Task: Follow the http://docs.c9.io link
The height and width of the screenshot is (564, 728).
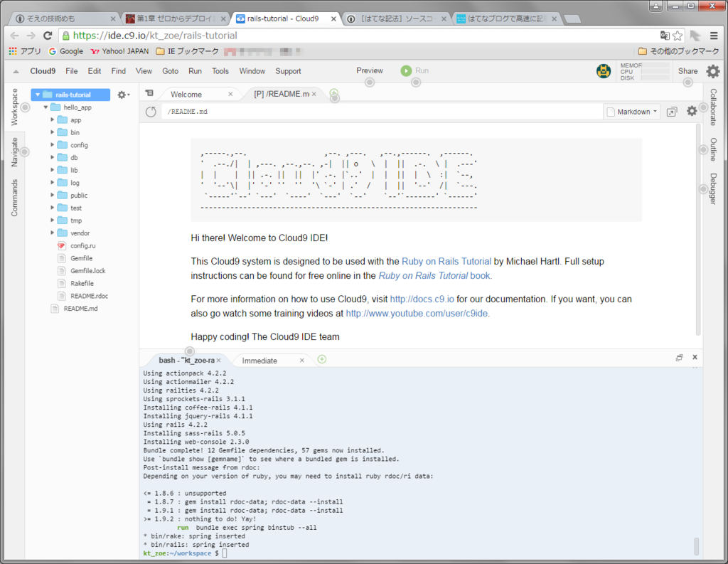Action: tap(422, 299)
